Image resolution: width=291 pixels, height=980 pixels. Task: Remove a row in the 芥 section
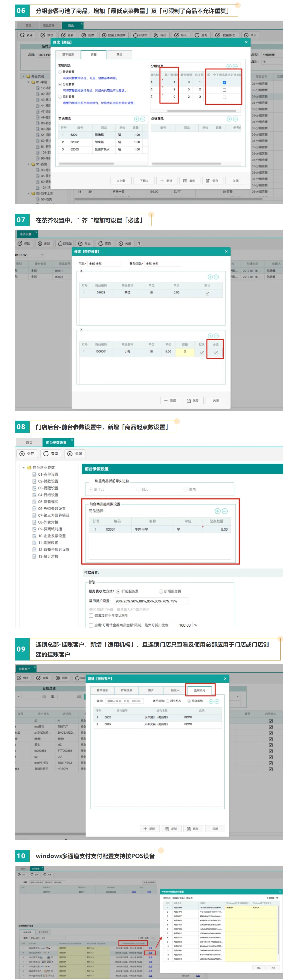(216, 336)
